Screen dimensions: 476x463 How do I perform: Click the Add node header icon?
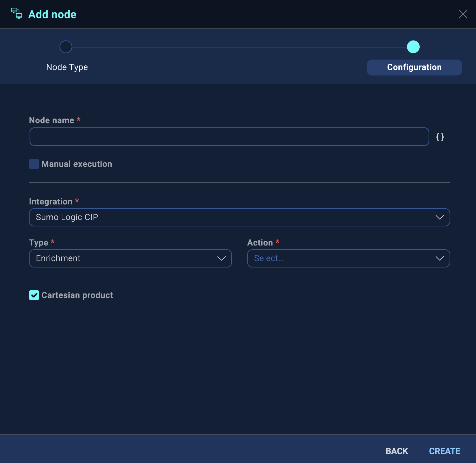tap(17, 14)
